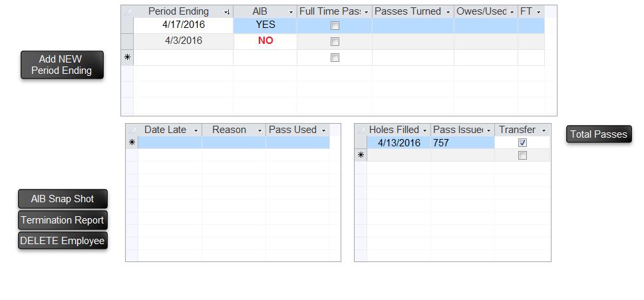The width and height of the screenshot is (644, 300).
Task: Open the Passes Turned column dropdown arrow
Action: click(448, 13)
